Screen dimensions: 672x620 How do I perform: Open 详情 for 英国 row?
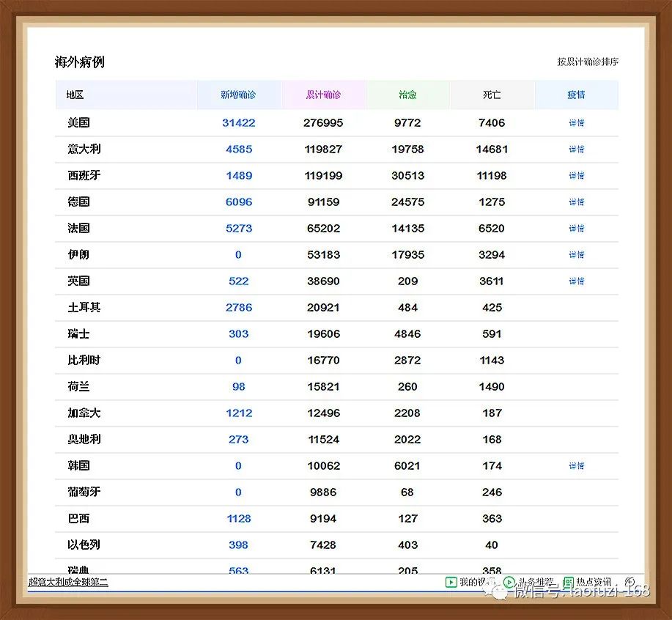[x=577, y=281]
